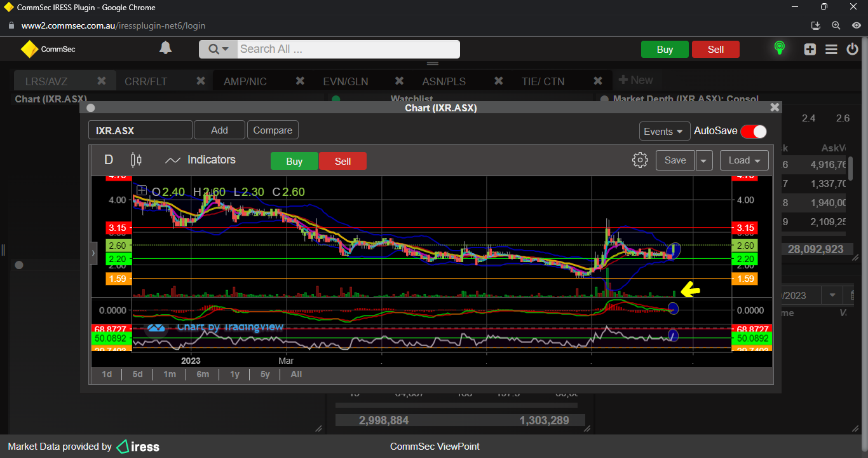Click the red Sell button in top bar
868x458 pixels.
click(715, 50)
